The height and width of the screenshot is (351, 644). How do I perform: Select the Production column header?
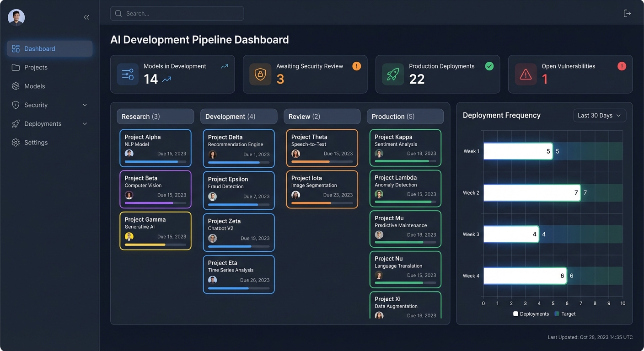click(x=405, y=116)
